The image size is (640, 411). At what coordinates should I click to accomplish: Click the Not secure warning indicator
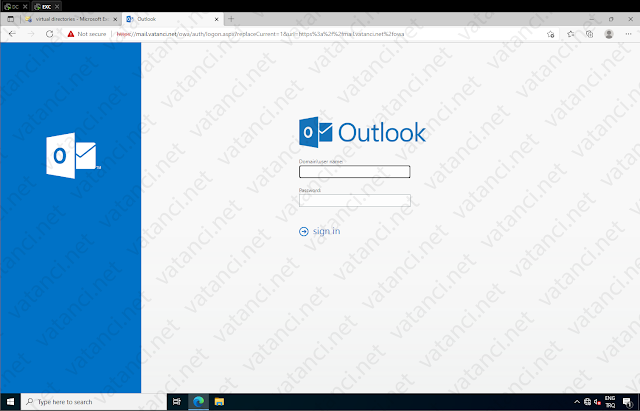tap(87, 34)
